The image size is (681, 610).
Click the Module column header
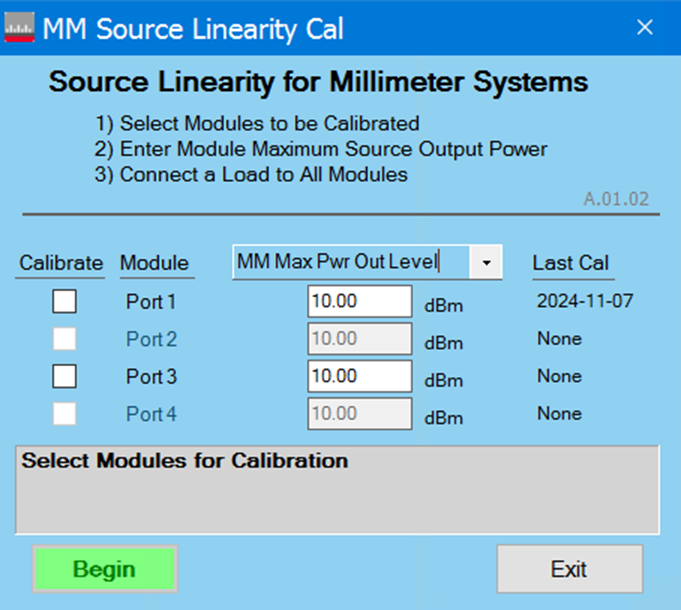(154, 263)
